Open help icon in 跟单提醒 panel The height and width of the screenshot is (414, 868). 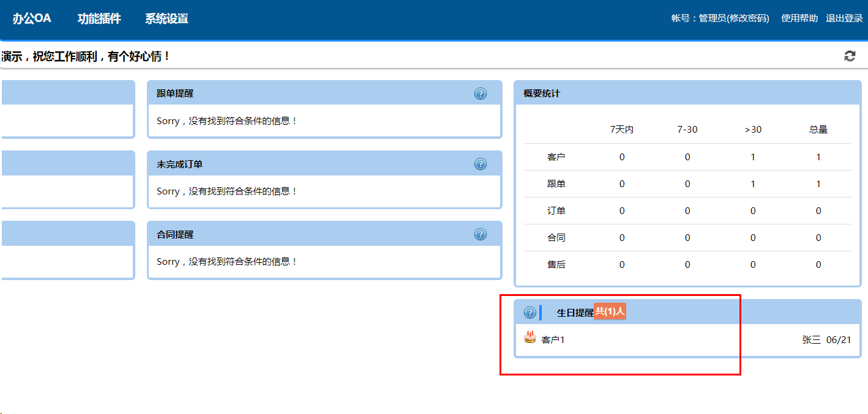[x=481, y=94]
